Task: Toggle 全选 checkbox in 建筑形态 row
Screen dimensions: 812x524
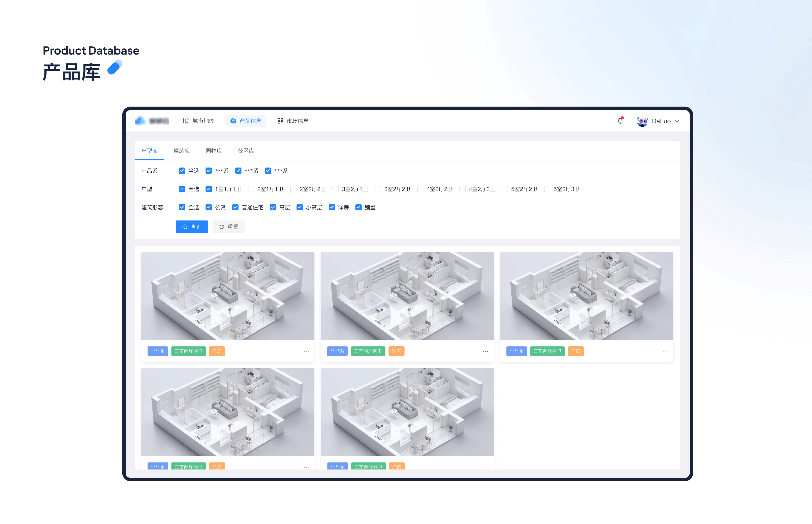Action: (x=182, y=208)
